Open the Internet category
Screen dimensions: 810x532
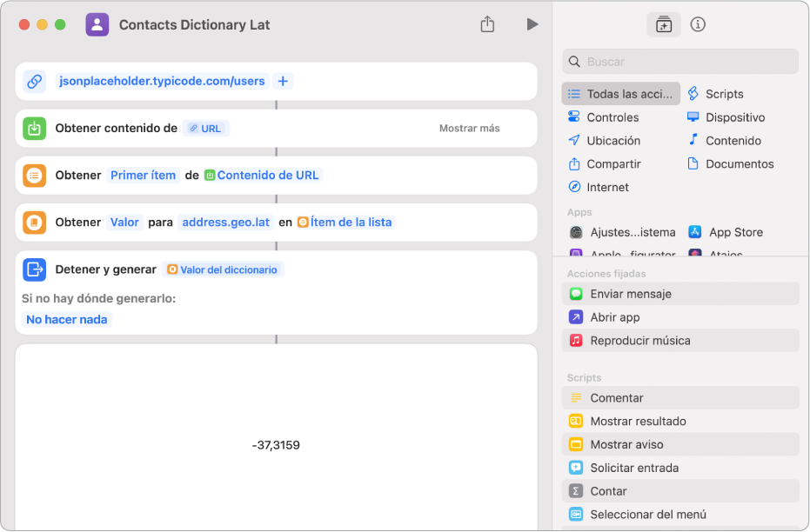(x=607, y=187)
